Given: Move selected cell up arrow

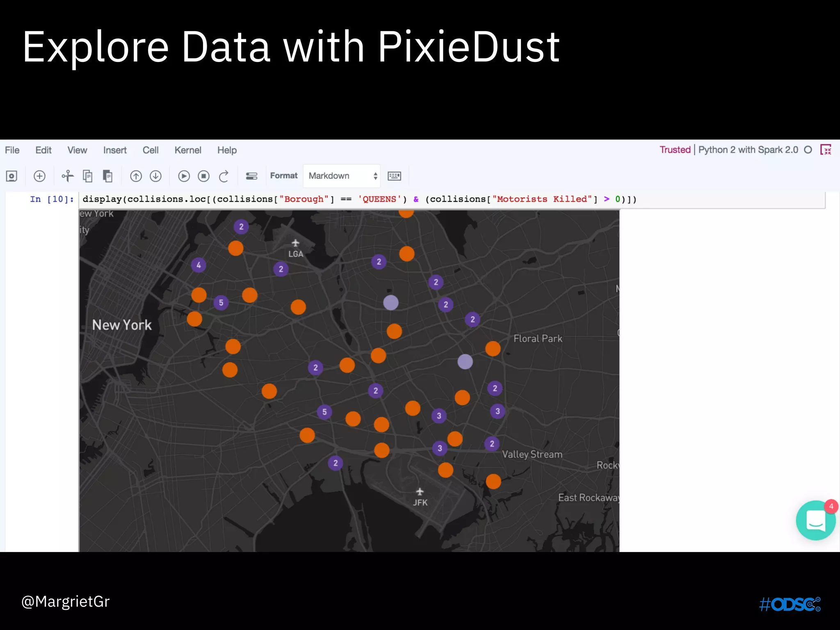Looking at the screenshot, I should click(136, 176).
